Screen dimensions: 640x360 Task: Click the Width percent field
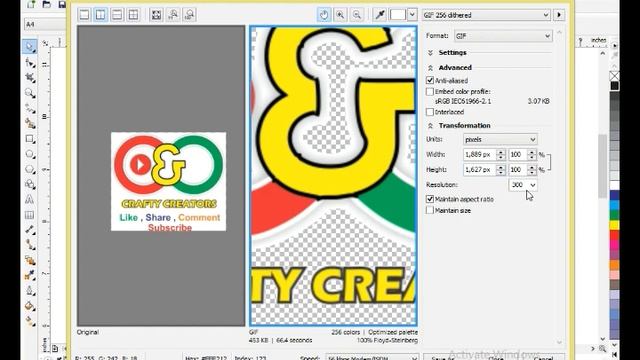coord(518,155)
